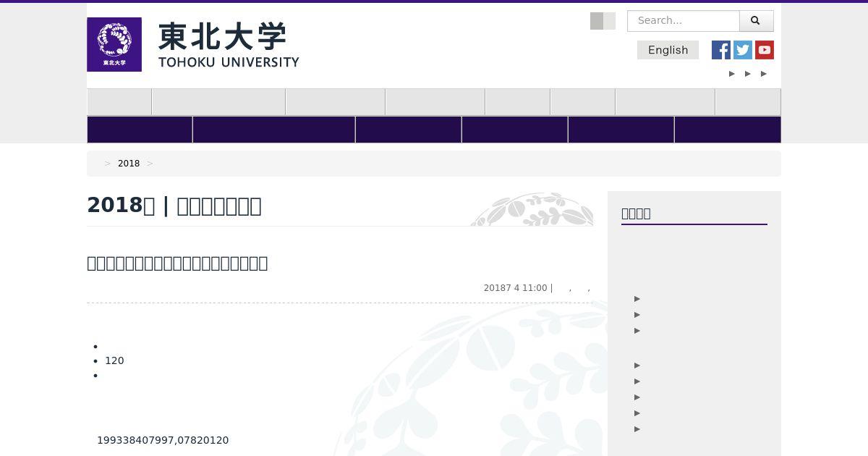
Task: Click the text 199338407997,07820120
Action: point(163,440)
